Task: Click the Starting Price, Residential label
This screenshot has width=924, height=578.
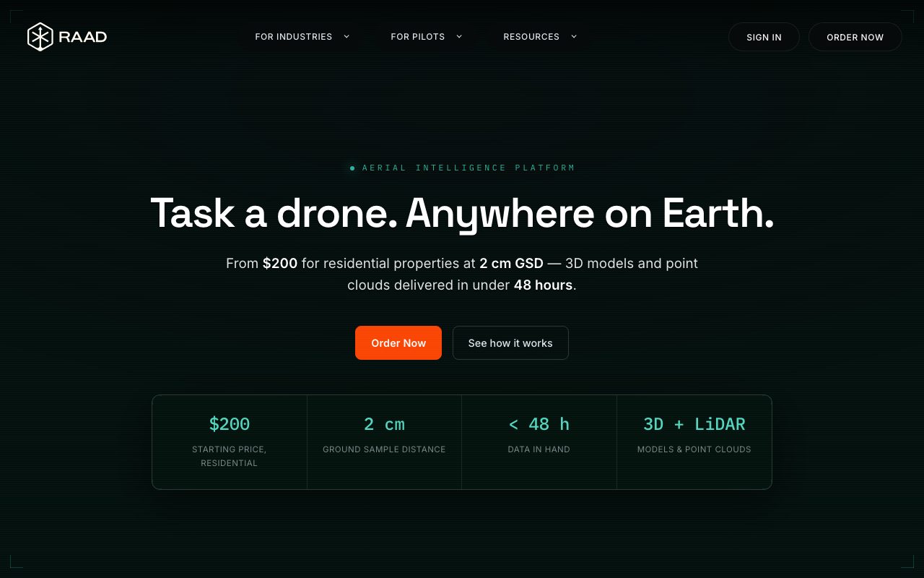Action: [x=230, y=456]
